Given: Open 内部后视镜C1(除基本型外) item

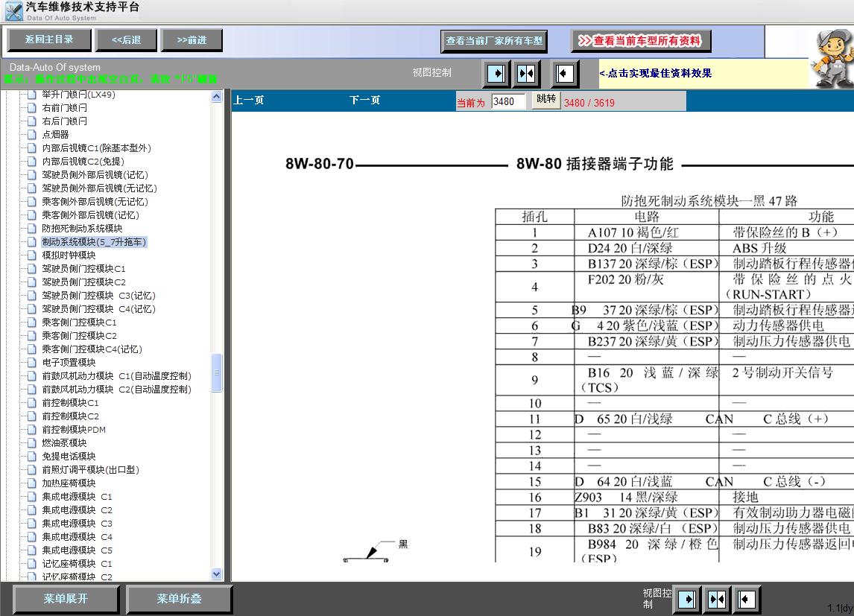Looking at the screenshot, I should tap(96, 148).
